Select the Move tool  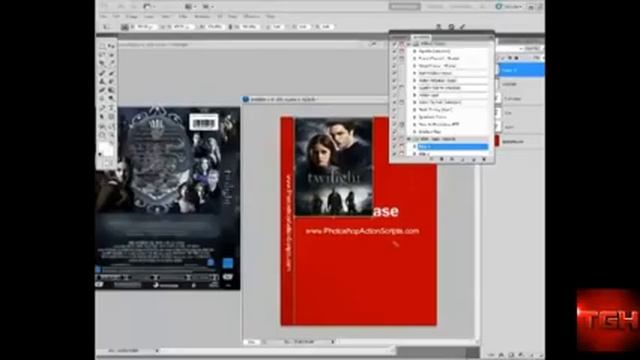[x=111, y=46]
